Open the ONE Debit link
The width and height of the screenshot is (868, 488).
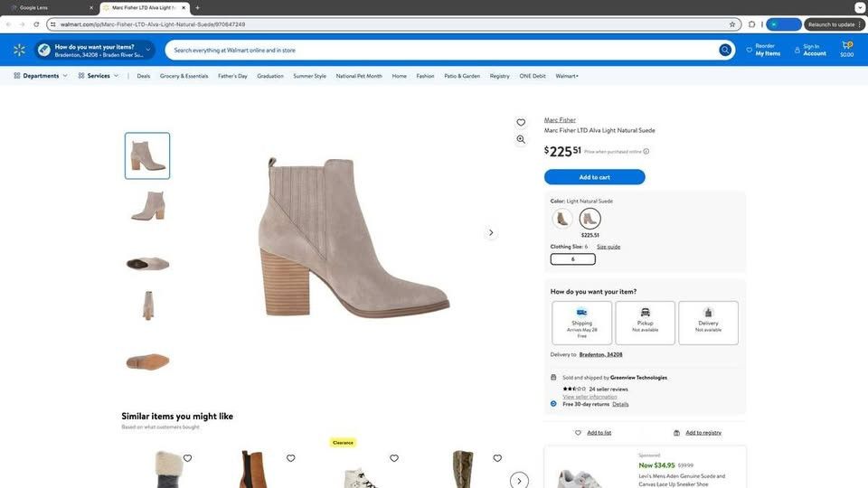point(533,76)
